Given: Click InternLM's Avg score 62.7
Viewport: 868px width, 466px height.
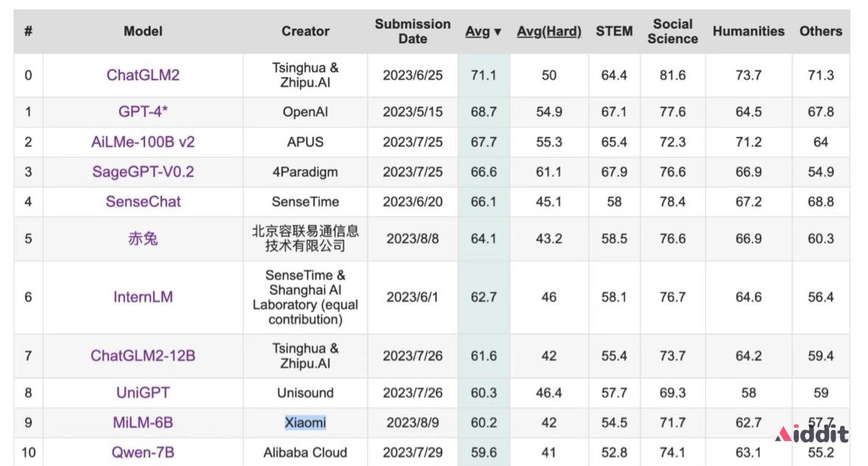Looking at the screenshot, I should [x=483, y=297].
